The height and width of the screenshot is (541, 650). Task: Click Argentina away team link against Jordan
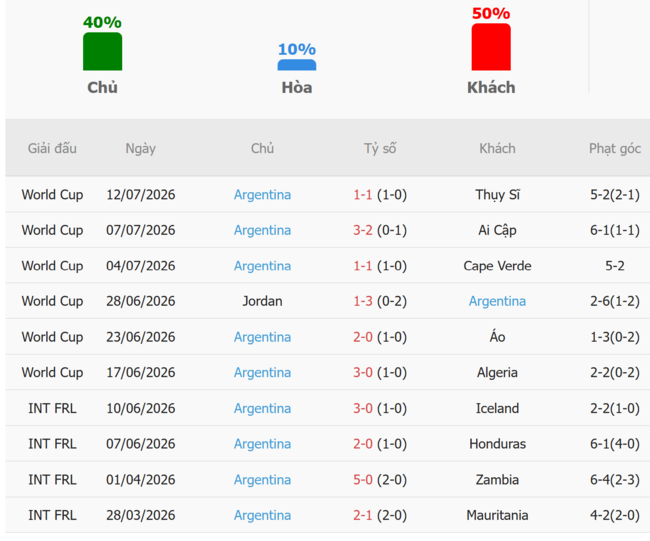coord(497,301)
